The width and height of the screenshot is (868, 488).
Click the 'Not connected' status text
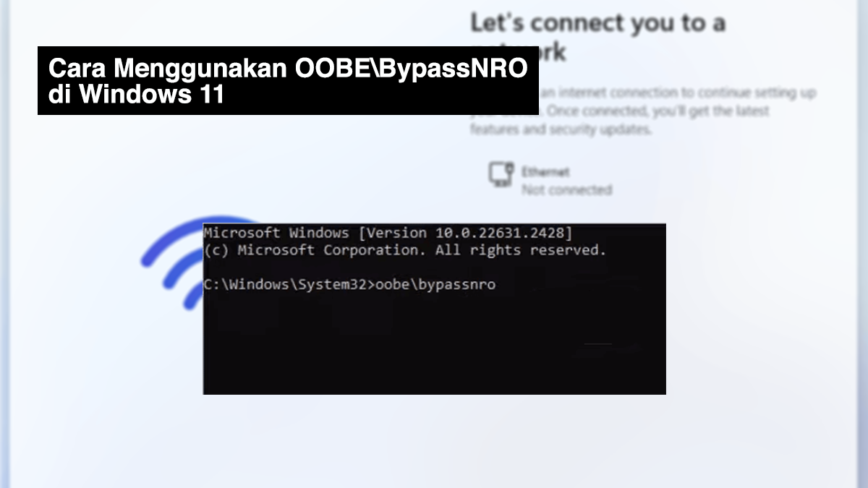point(566,190)
